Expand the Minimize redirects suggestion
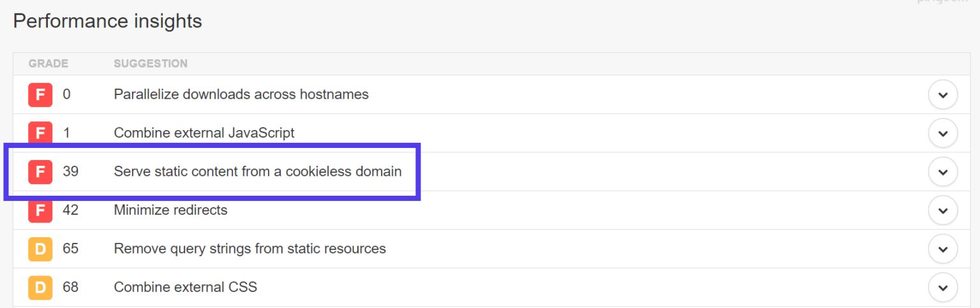Screen dimensions: 980x308 [x=942, y=210]
